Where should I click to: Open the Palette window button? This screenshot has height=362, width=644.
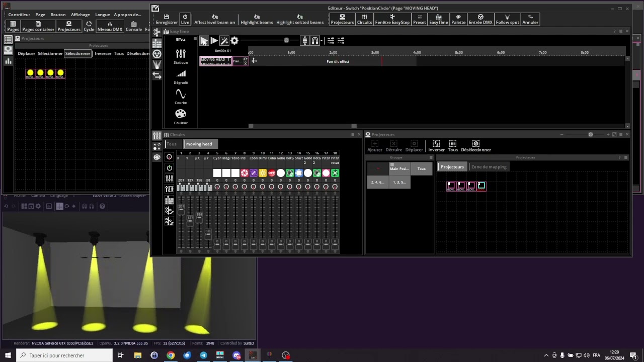pos(458,19)
